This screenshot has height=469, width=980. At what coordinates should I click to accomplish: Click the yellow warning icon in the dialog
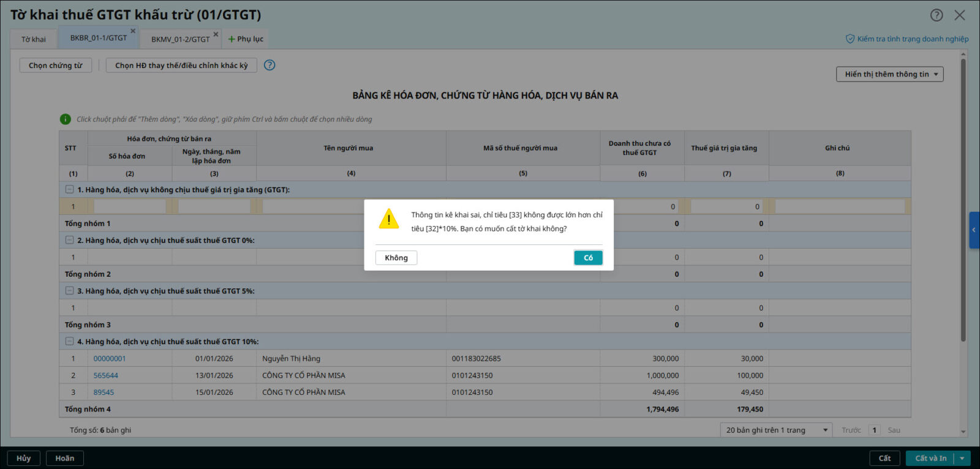pos(389,219)
